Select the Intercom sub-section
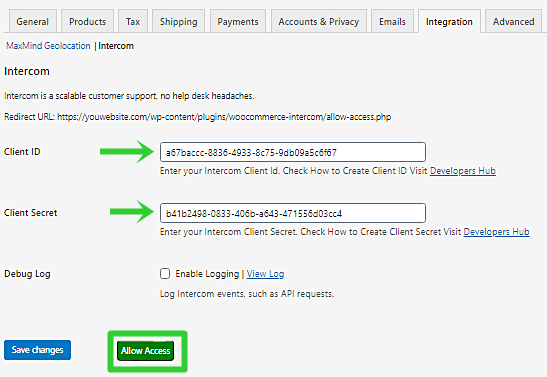The width and height of the screenshot is (547, 377). tap(116, 46)
